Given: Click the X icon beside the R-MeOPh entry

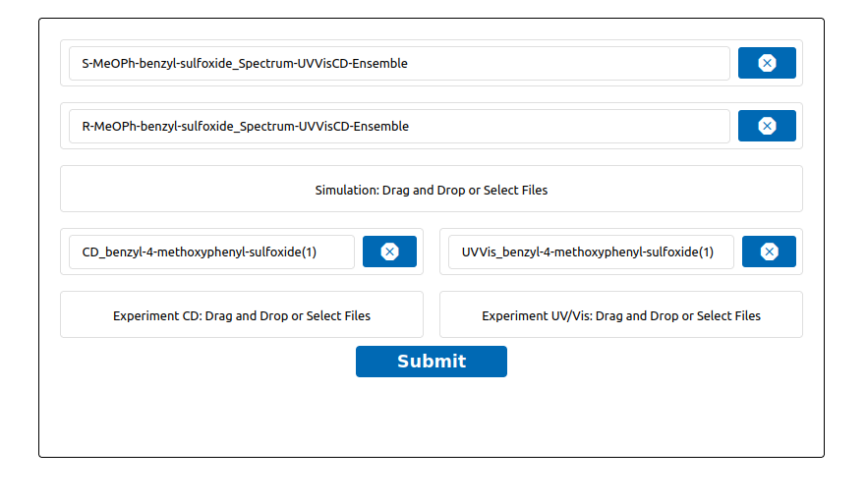Looking at the screenshot, I should [767, 126].
